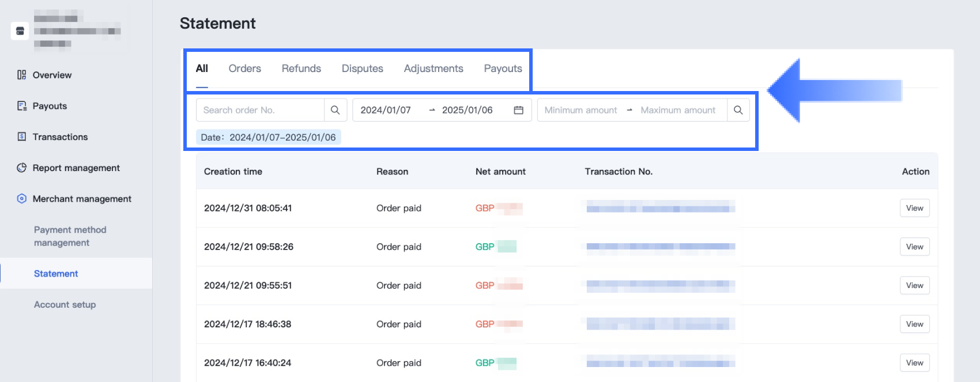980x382 pixels.
Task: Collapse the Merchant management menu
Action: pyautogui.click(x=82, y=199)
